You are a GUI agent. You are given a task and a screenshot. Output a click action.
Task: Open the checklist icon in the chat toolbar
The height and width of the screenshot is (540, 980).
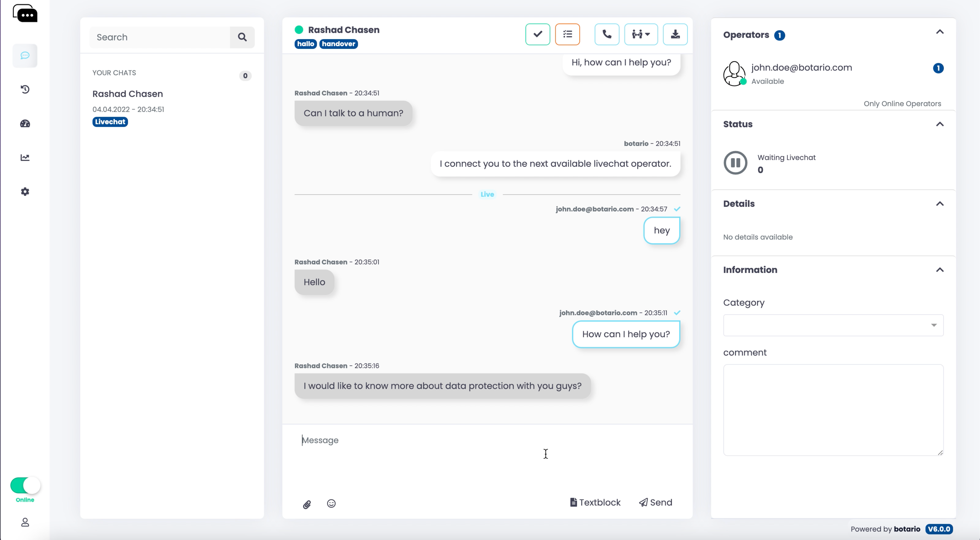[x=567, y=34]
